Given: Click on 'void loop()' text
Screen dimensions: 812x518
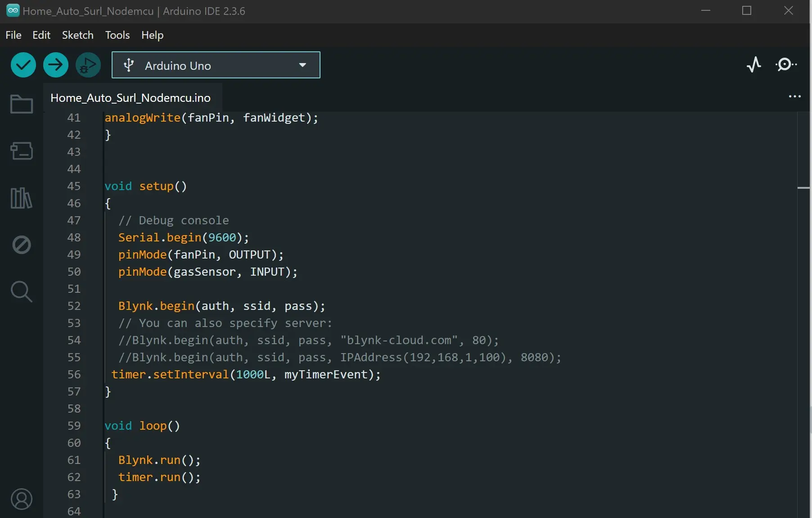Looking at the screenshot, I should [142, 426].
